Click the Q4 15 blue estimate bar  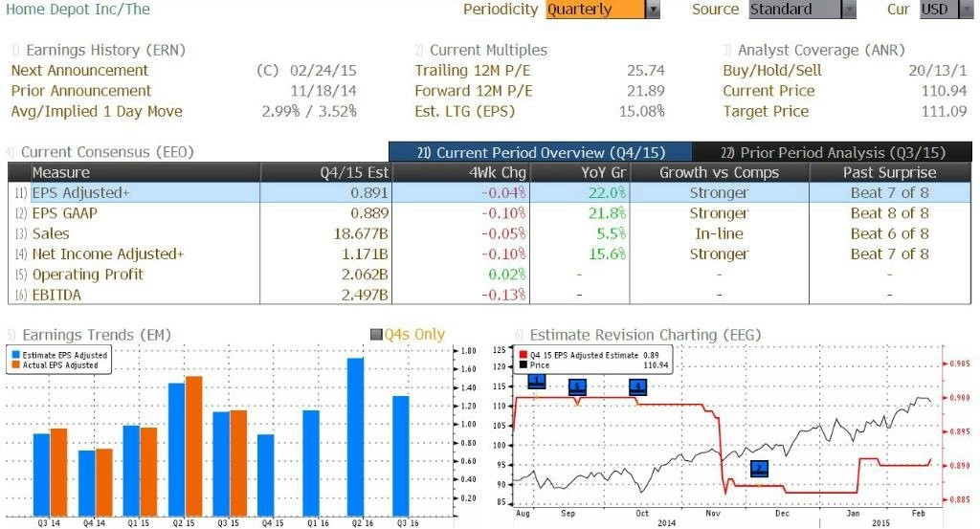point(266,475)
